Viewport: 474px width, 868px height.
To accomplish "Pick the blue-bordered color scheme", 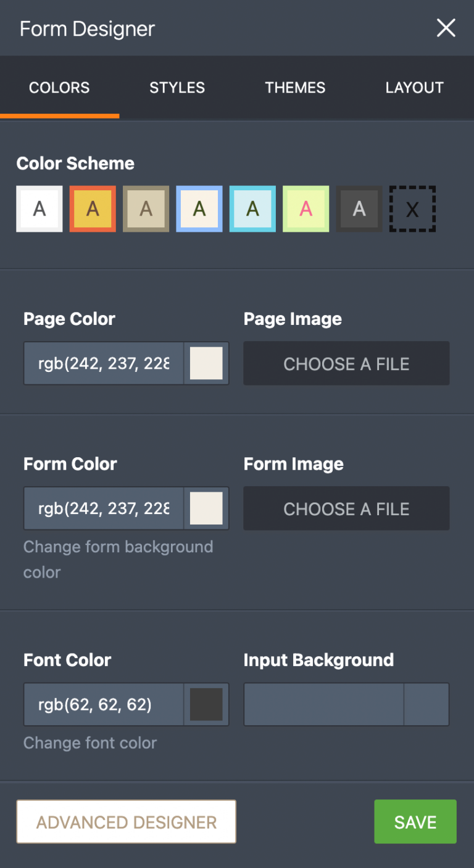I will tap(199, 209).
